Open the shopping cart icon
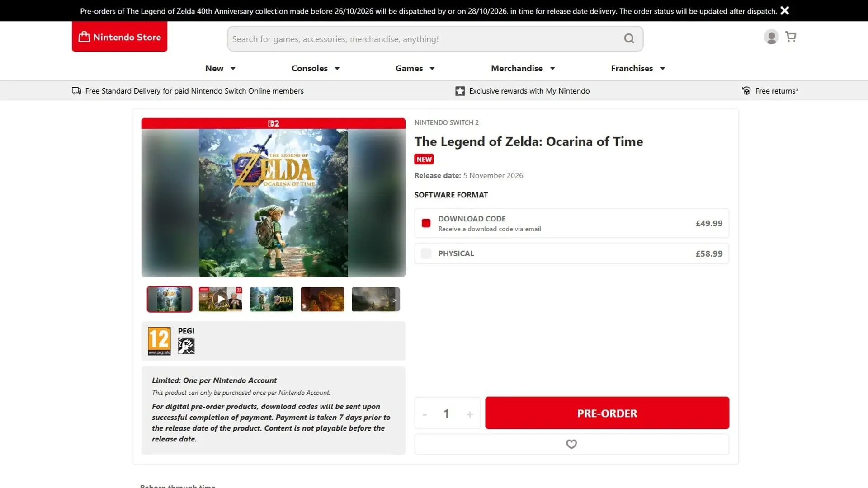 791,37
